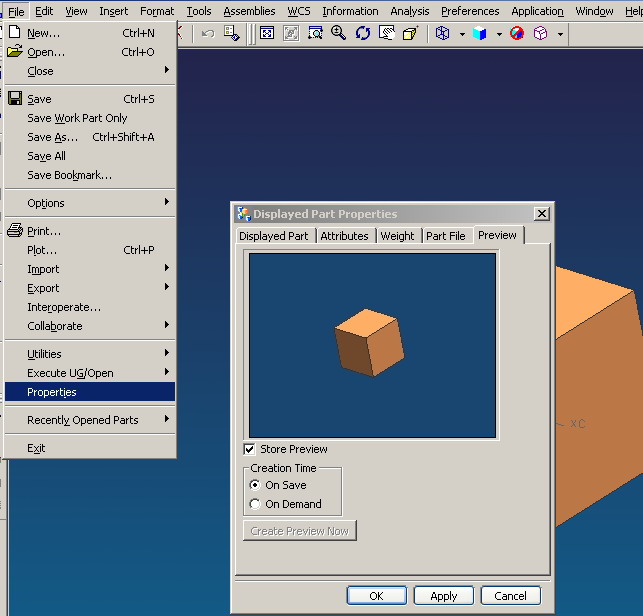Image resolution: width=643 pixels, height=616 pixels.
Task: Open dropdown arrow beside cyan shaded cube
Action: click(x=499, y=34)
